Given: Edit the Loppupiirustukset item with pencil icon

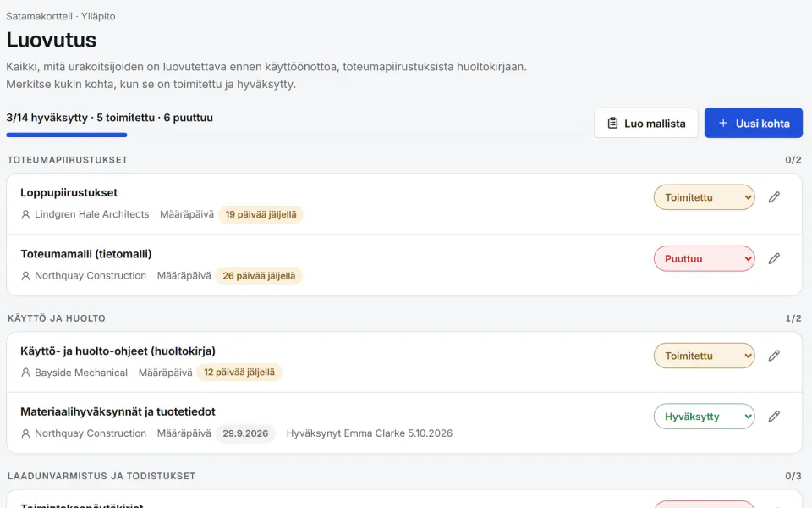Looking at the screenshot, I should click(x=774, y=197).
